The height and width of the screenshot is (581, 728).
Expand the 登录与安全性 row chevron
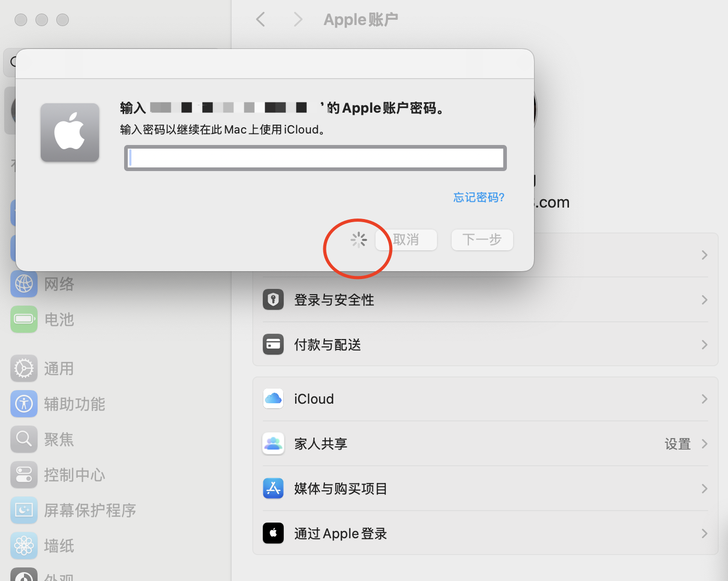705,300
